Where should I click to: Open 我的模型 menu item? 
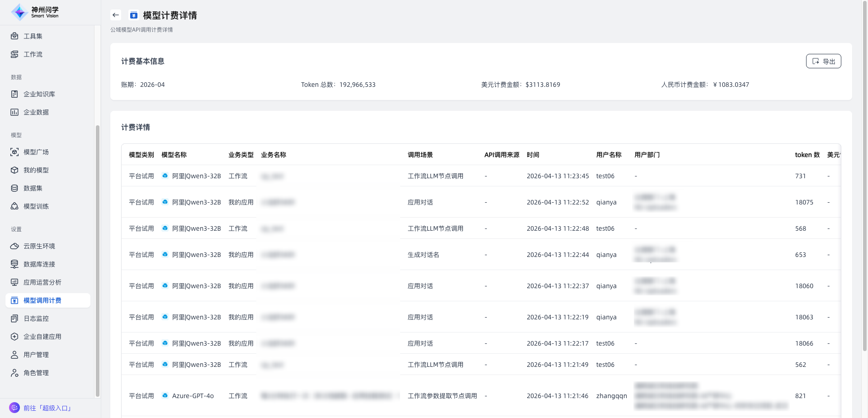click(x=36, y=170)
